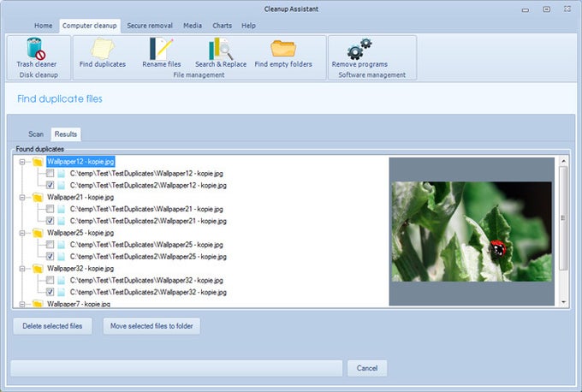Click Move selected files to folder
Image resolution: width=582 pixels, height=392 pixels.
(151, 326)
